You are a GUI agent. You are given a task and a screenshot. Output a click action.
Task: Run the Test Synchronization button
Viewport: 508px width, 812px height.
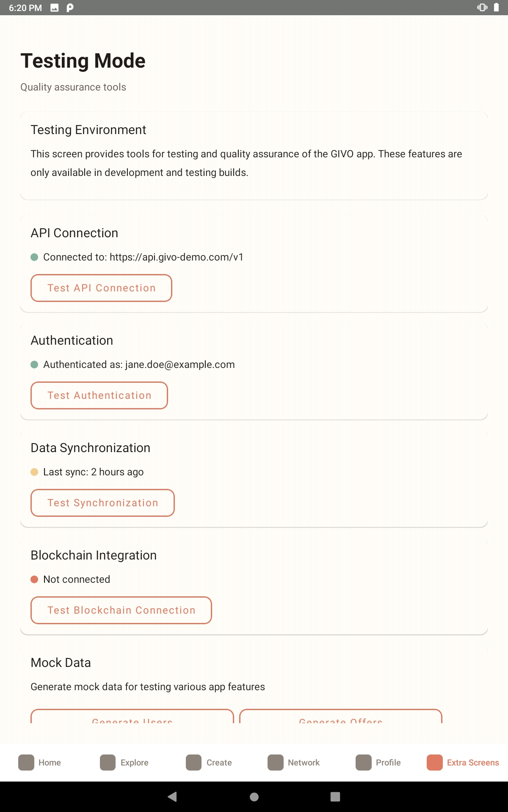102,503
